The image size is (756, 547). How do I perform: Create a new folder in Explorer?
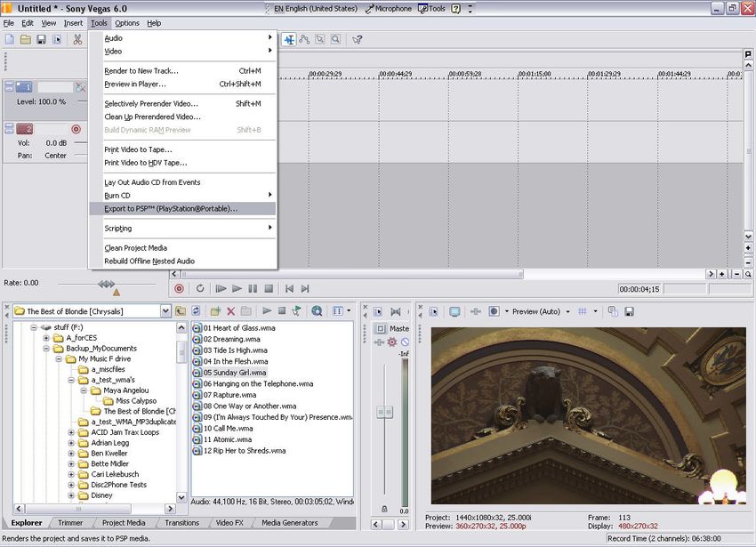[215, 311]
